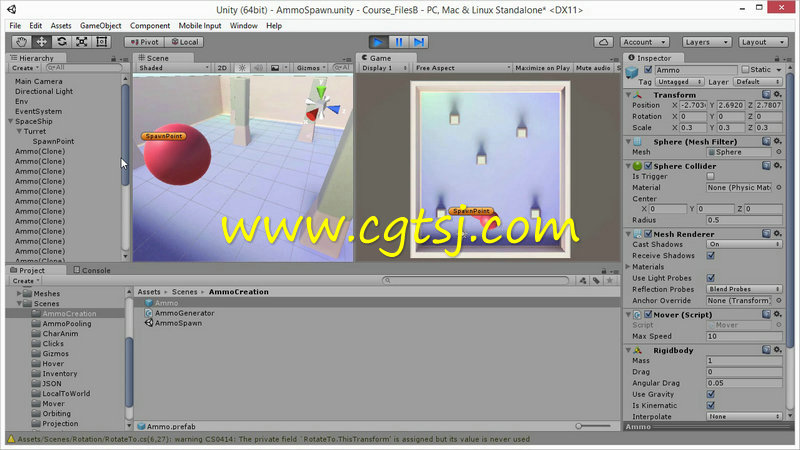The width and height of the screenshot is (800, 450).
Task: Click the scene orientation gizmo
Action: 321,105
